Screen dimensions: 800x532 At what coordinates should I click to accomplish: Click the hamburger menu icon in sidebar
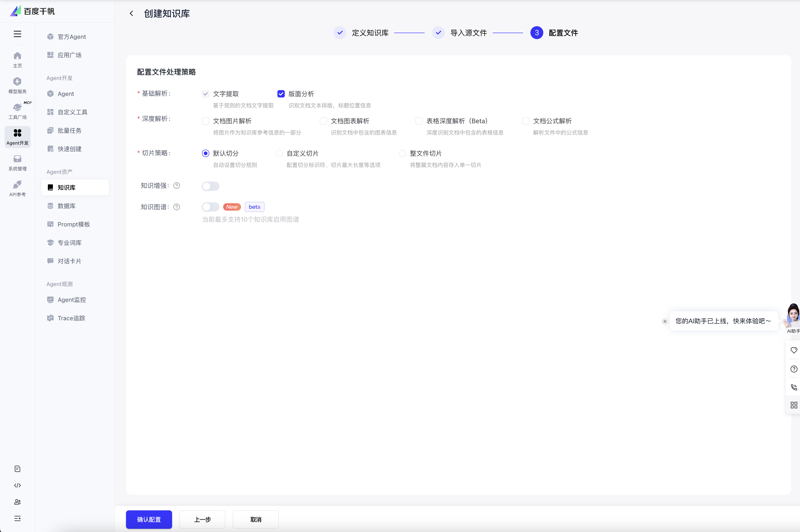click(x=17, y=34)
